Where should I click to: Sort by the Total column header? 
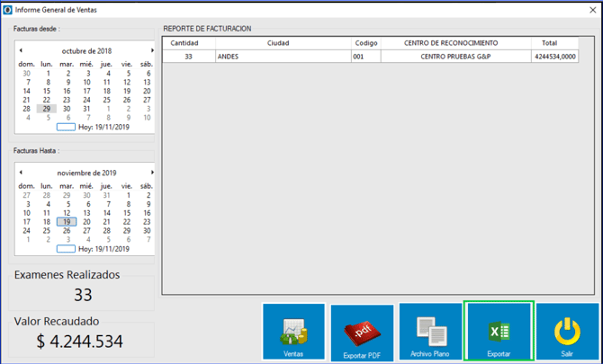(550, 43)
